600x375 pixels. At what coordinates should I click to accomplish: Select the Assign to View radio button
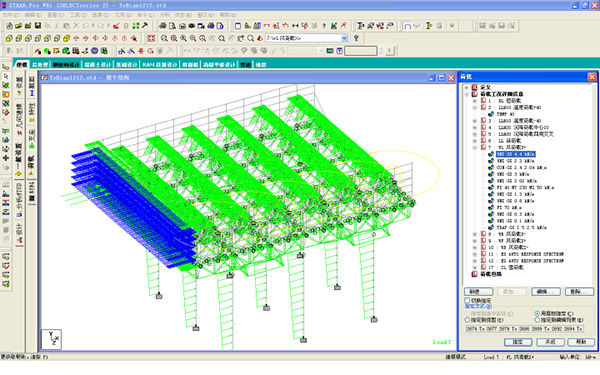tap(467, 320)
